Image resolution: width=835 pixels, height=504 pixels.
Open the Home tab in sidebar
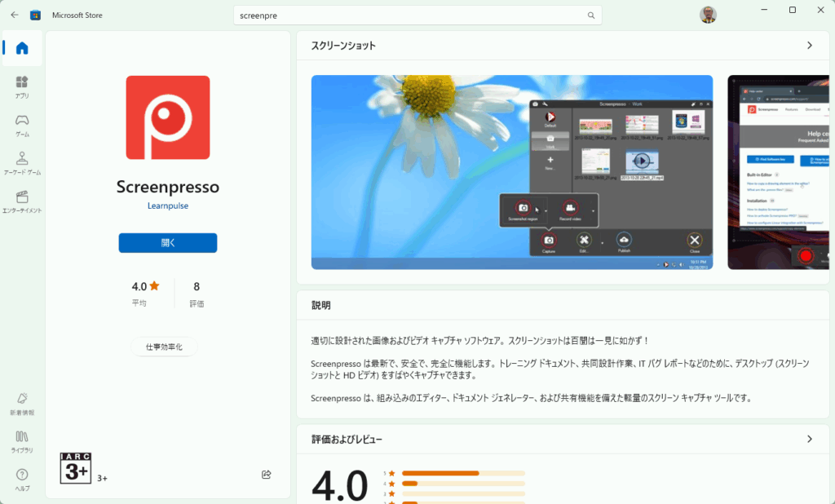tap(22, 48)
